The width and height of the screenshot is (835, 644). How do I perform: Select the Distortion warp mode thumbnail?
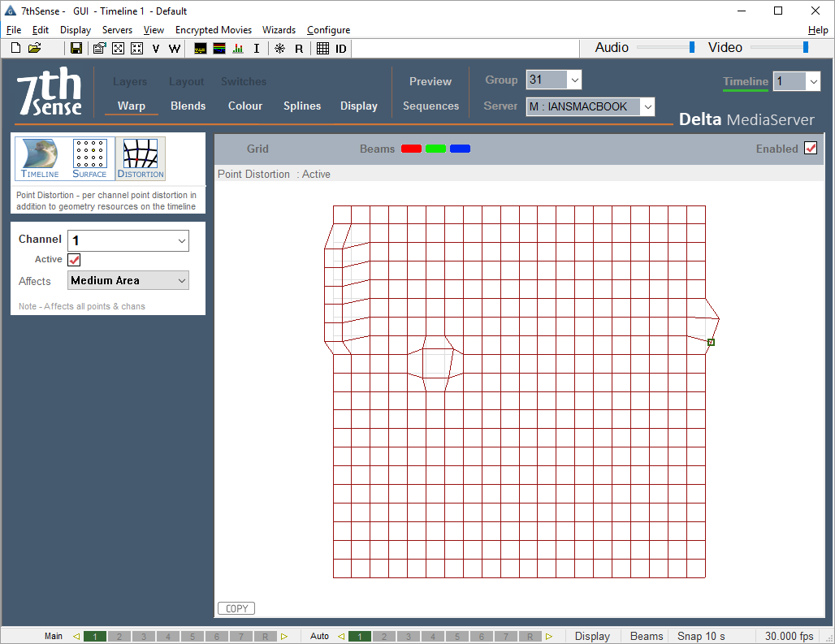[x=141, y=158]
